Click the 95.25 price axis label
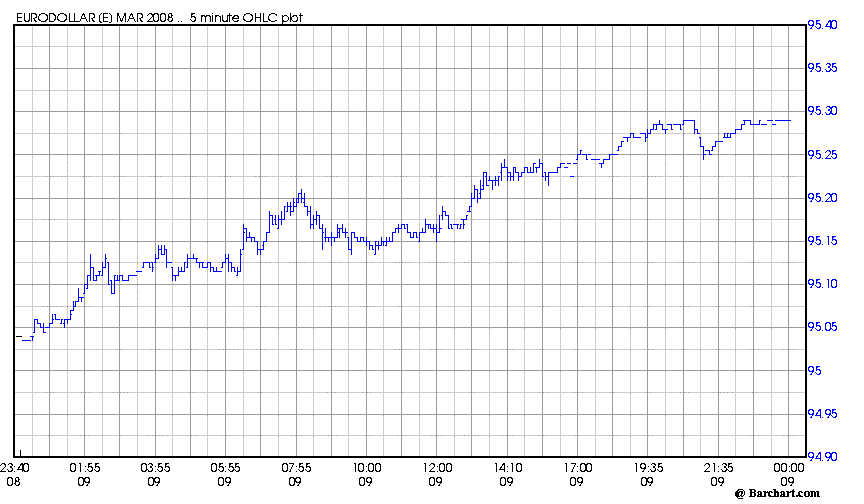 822,155
